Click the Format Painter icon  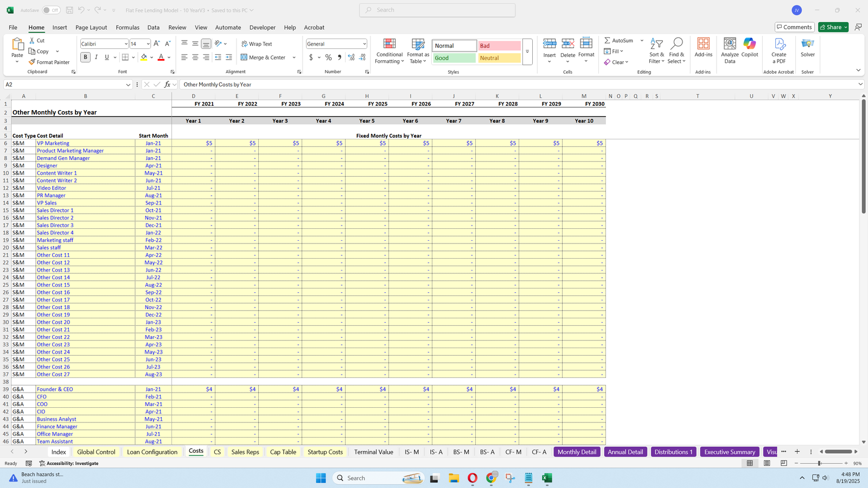point(33,62)
